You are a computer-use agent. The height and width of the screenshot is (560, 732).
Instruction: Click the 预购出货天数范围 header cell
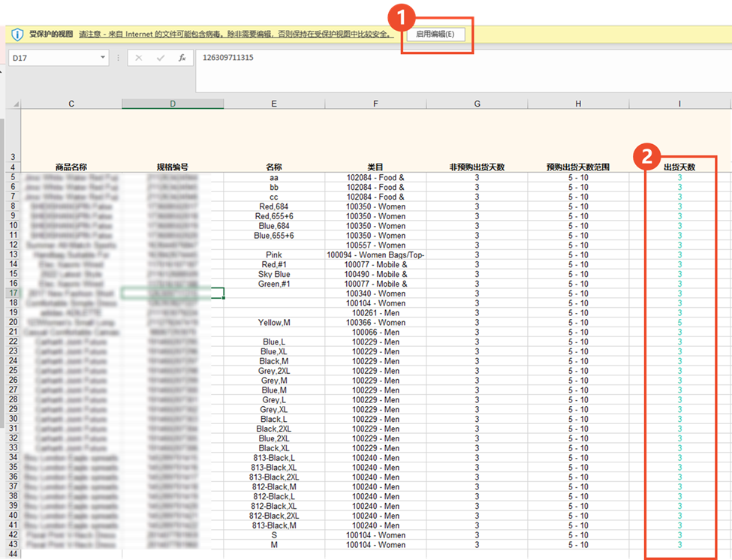578,167
